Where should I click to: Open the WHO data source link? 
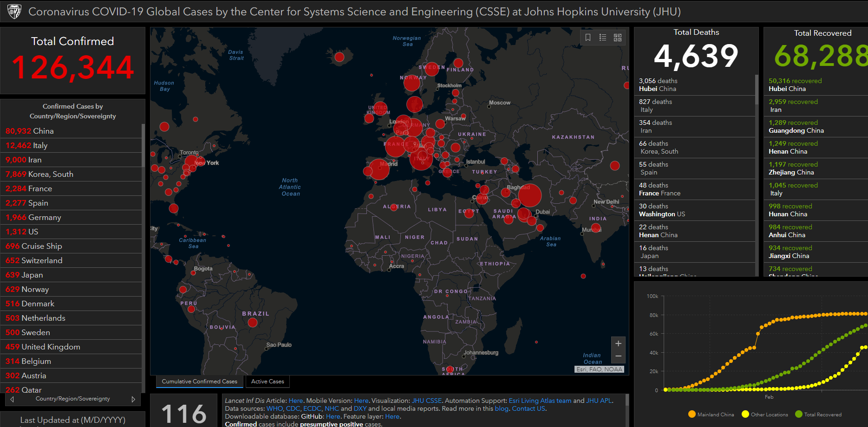pyautogui.click(x=274, y=408)
